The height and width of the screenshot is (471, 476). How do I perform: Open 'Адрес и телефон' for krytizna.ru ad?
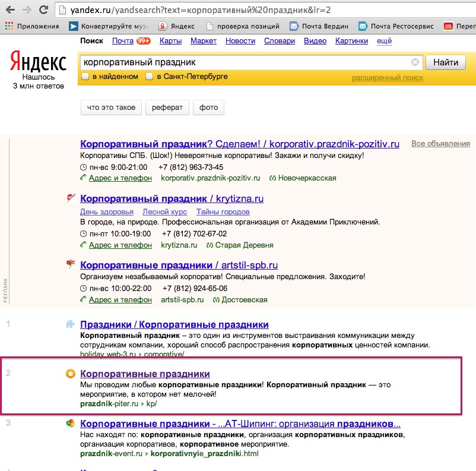point(120,245)
